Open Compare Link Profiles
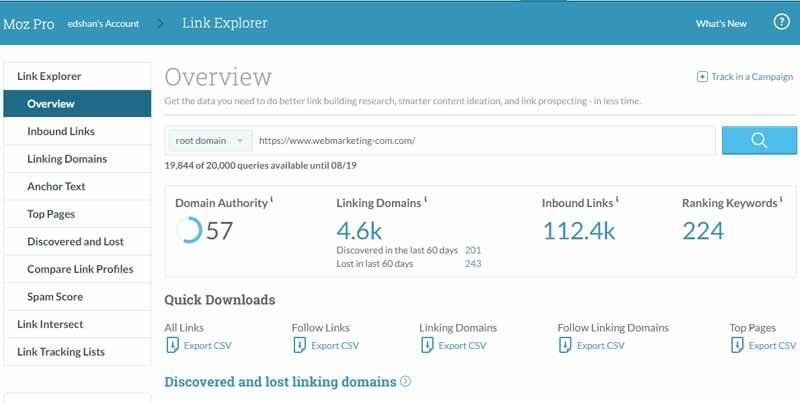Viewport: 800px width, 402px height. tap(77, 269)
